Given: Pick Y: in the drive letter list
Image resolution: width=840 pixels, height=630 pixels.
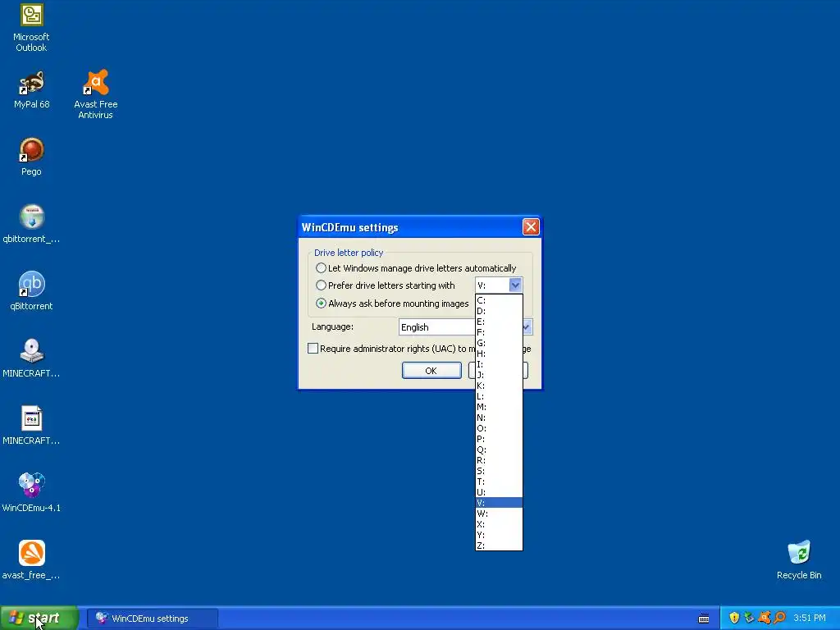Looking at the screenshot, I should click(499, 535).
